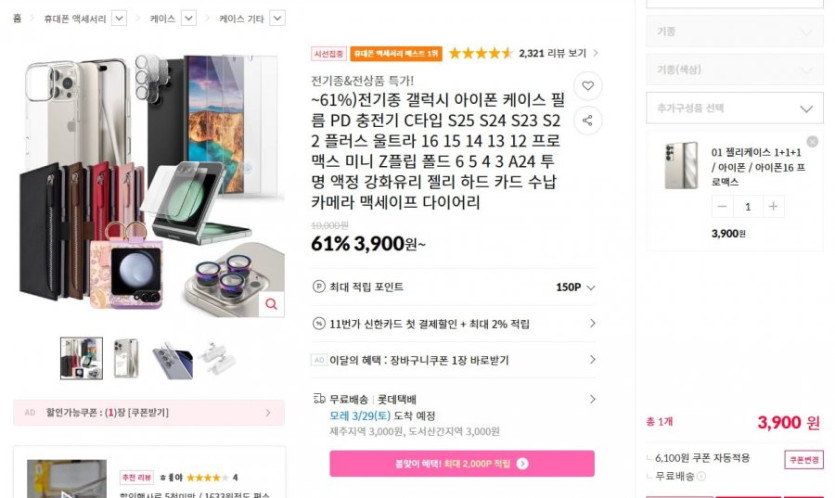Select the clear iPhone case thumbnail
Image resolution: width=835 pixels, height=498 pixels.
coord(126,358)
